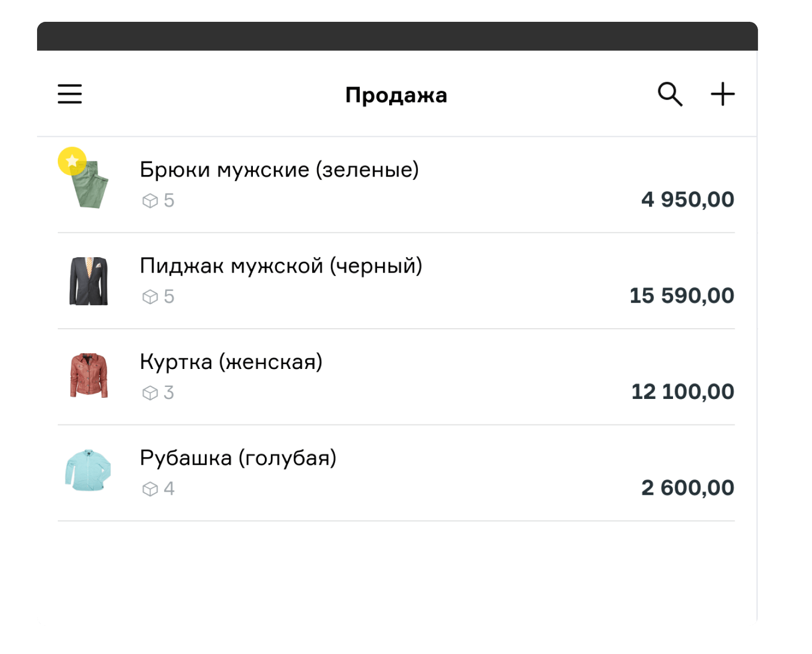Click the yellow star favorite badge
Screen dimensions: 812x654
click(x=72, y=161)
